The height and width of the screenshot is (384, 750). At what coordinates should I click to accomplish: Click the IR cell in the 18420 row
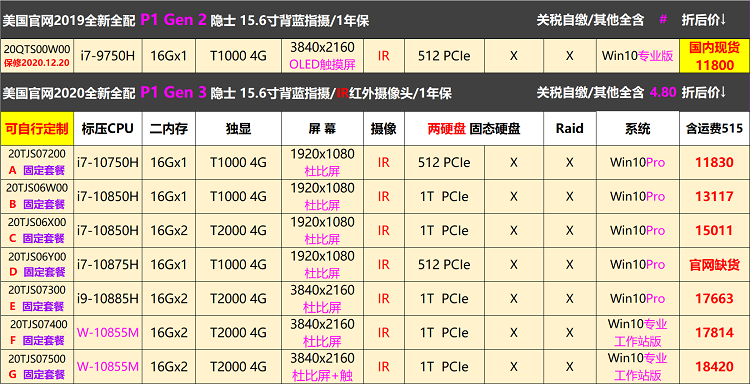[384, 366]
